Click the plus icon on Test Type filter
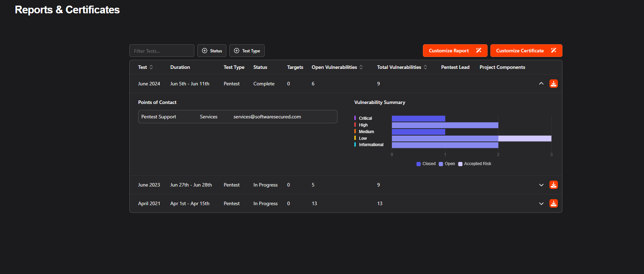This screenshot has width=644, height=274. pos(237,51)
